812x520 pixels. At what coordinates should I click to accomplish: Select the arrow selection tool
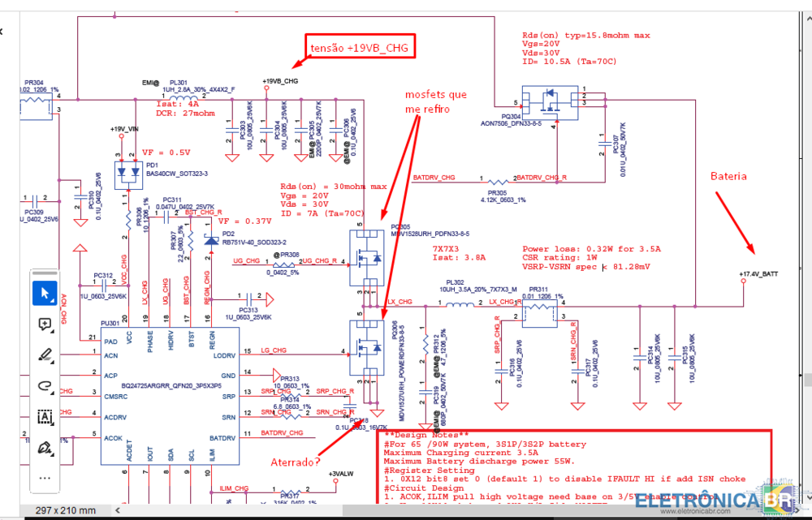[45, 293]
